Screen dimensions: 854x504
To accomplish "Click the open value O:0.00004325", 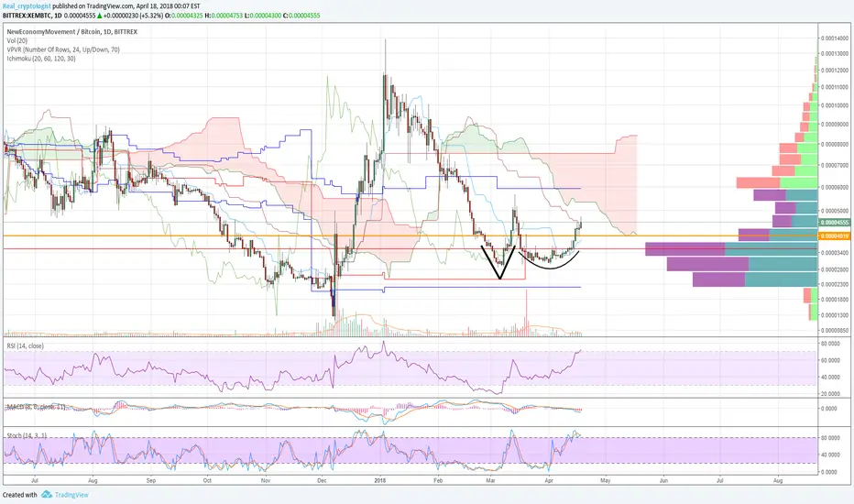I will [184, 16].
